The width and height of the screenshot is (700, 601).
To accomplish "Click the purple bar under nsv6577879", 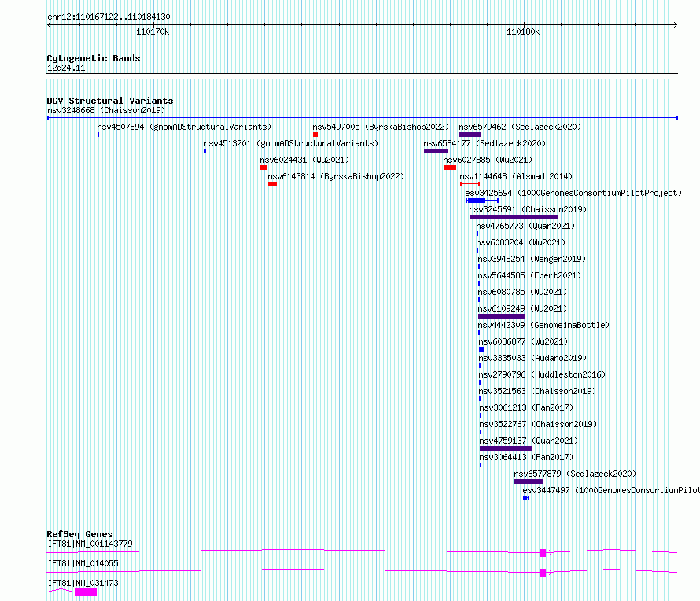I will 529,481.
